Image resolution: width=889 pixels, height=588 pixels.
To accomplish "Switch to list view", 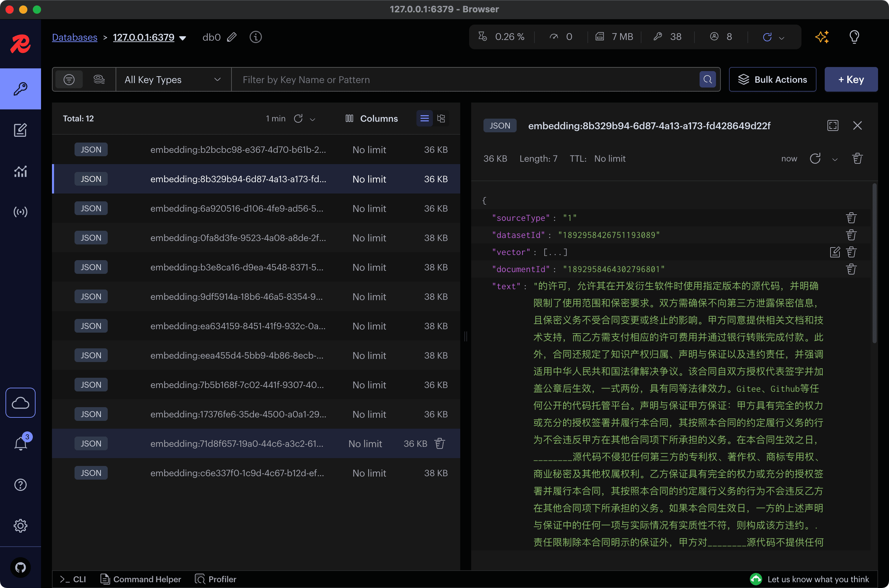I will (x=424, y=119).
